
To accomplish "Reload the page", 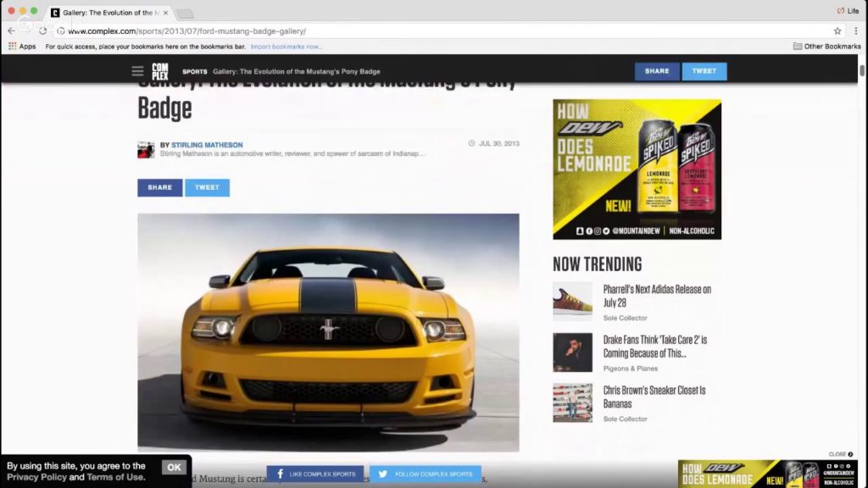I will pos(42,31).
